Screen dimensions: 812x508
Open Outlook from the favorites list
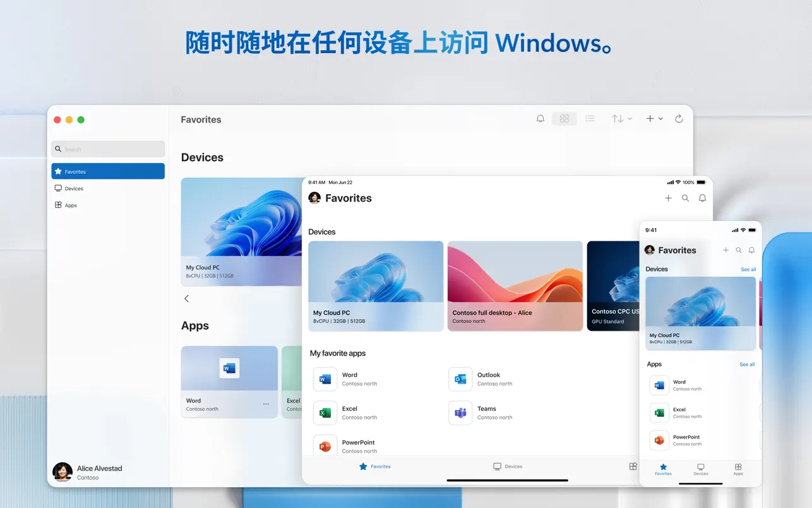(x=460, y=379)
